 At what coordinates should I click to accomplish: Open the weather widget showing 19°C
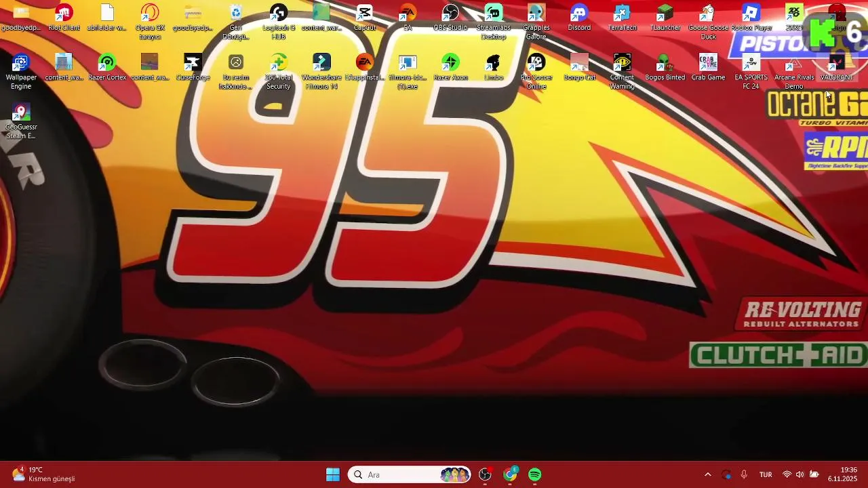click(43, 474)
